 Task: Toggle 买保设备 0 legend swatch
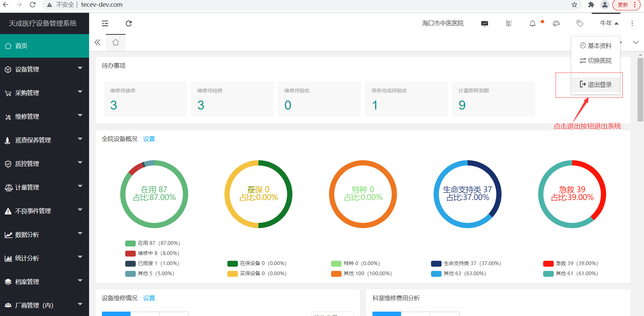(x=232, y=274)
